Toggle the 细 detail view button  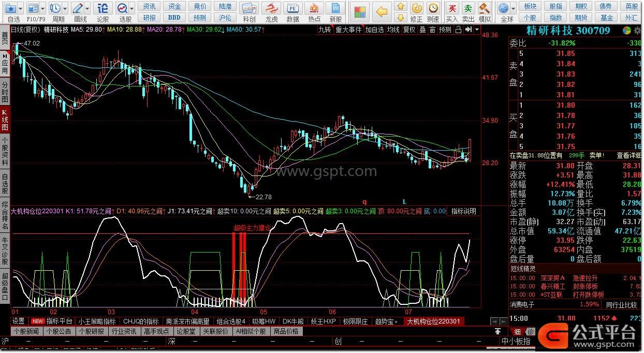517,332
